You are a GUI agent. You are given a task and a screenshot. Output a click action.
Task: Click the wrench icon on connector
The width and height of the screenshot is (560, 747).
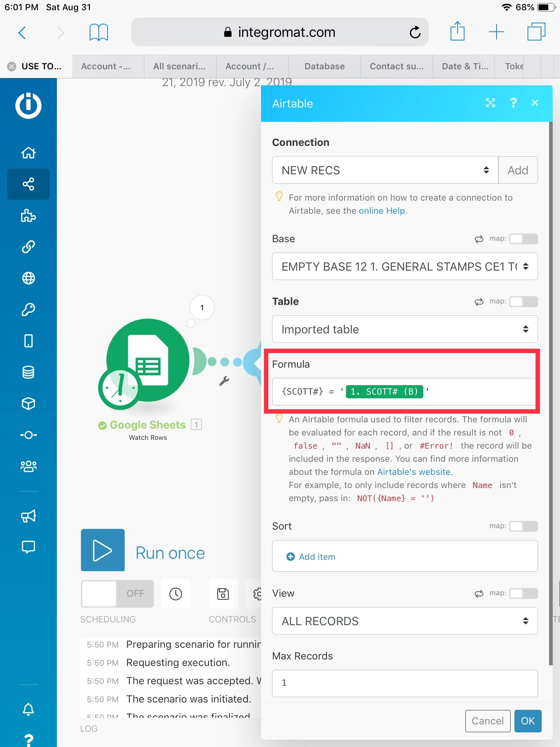pyautogui.click(x=224, y=381)
